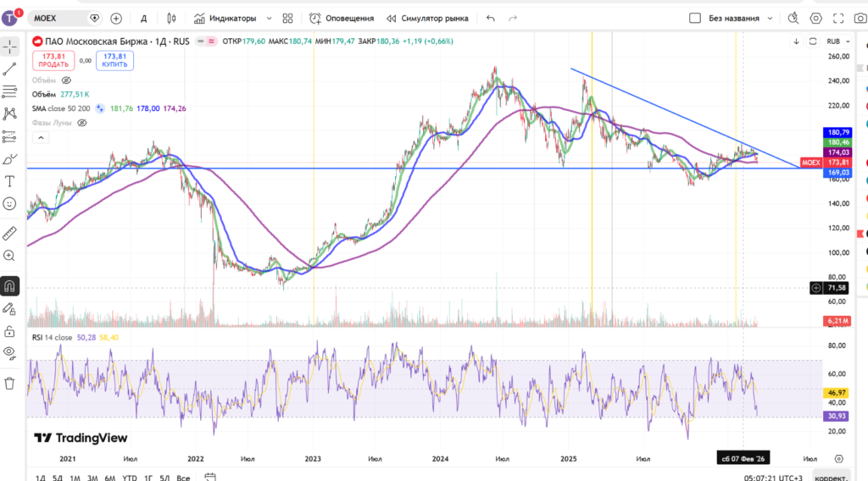
Task: Click the MOEX 173,81 price label
Action: [x=826, y=163]
